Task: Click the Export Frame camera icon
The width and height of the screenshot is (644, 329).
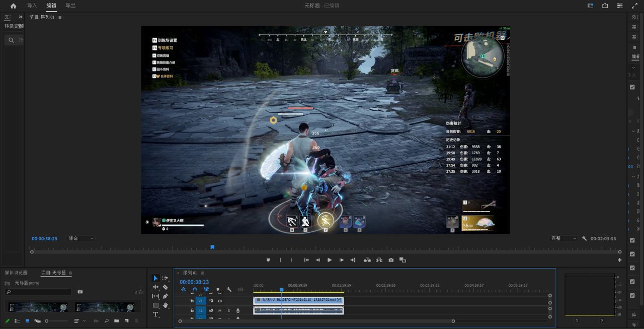Action: [x=391, y=260]
